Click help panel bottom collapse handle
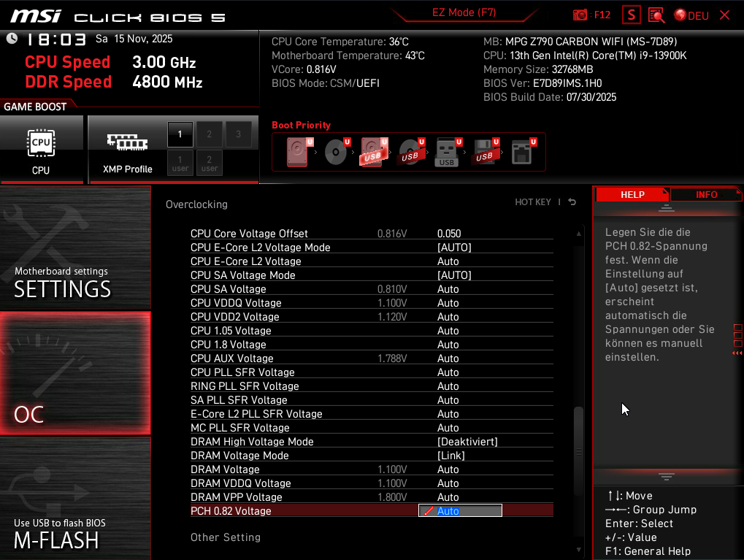744x560 pixels. tap(666, 477)
